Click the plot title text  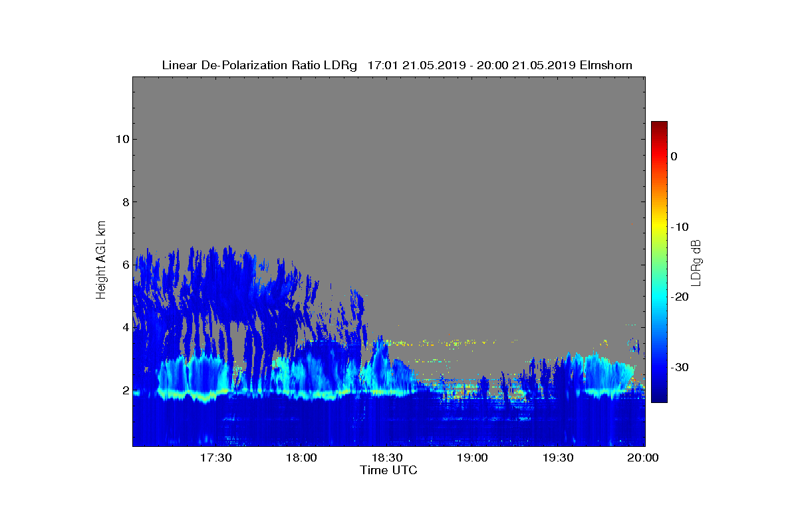[x=397, y=65]
